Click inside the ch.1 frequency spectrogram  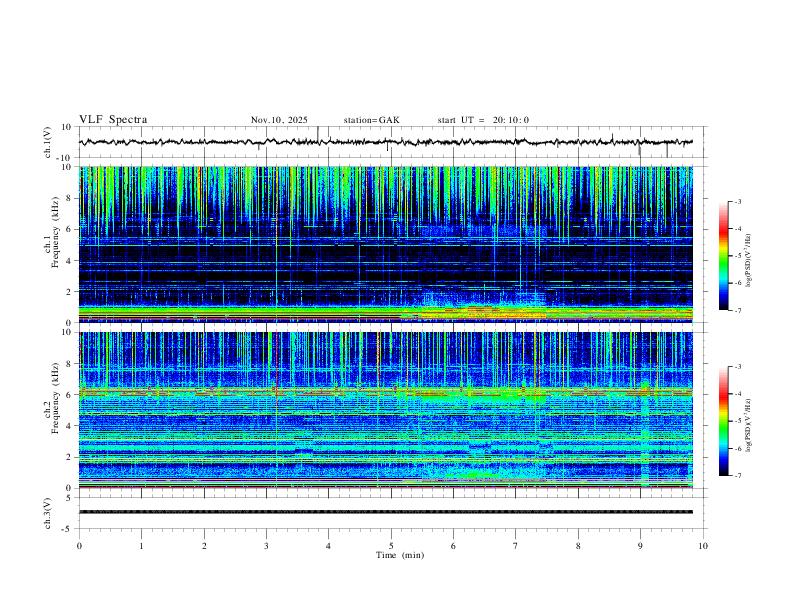[385, 244]
